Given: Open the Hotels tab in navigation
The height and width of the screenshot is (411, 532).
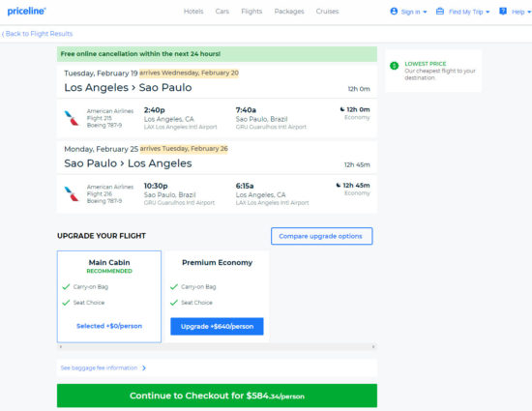Looking at the screenshot, I should pyautogui.click(x=193, y=12).
